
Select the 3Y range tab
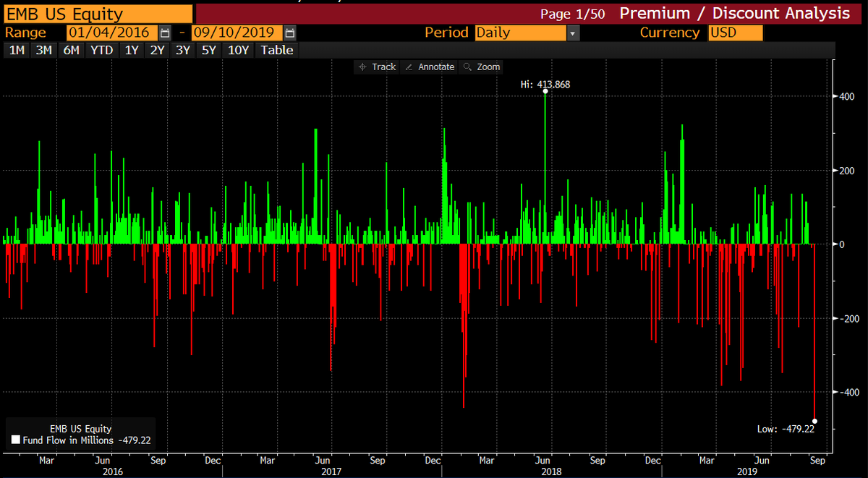click(x=183, y=50)
